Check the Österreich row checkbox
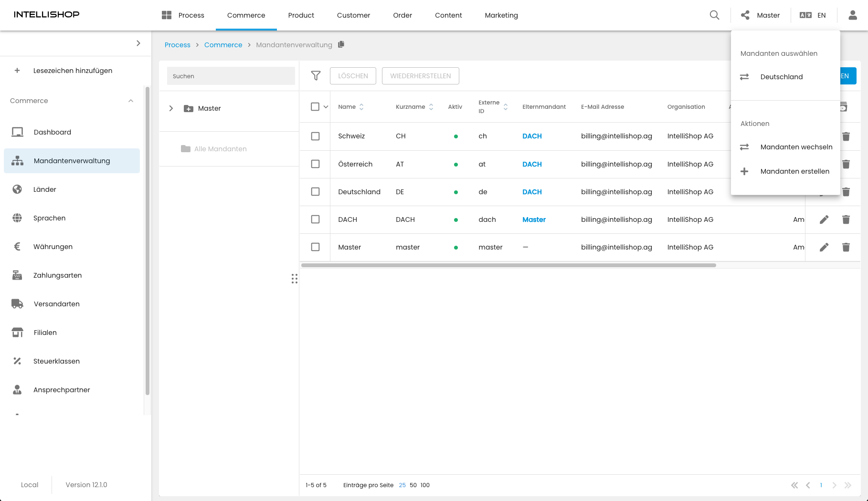 pos(315,164)
